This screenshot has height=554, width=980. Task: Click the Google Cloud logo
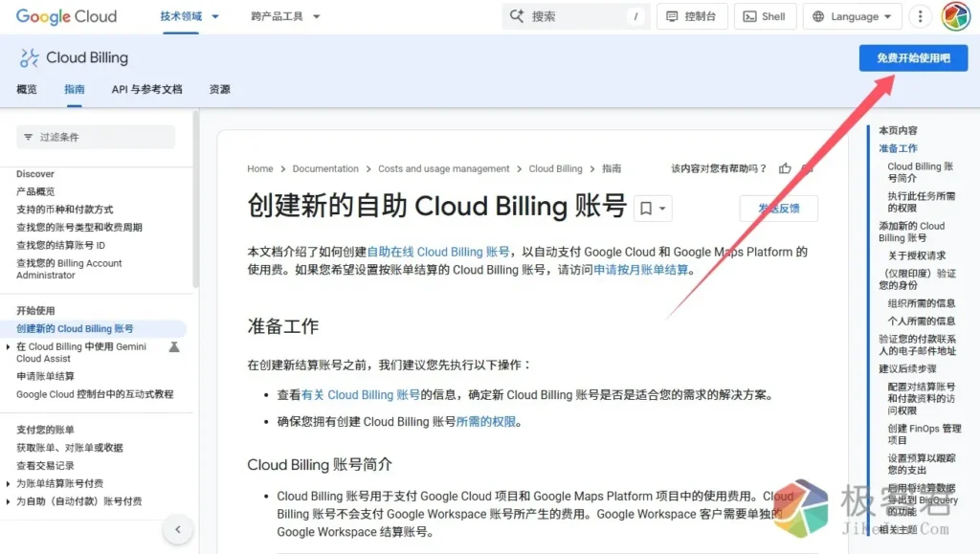66,16
